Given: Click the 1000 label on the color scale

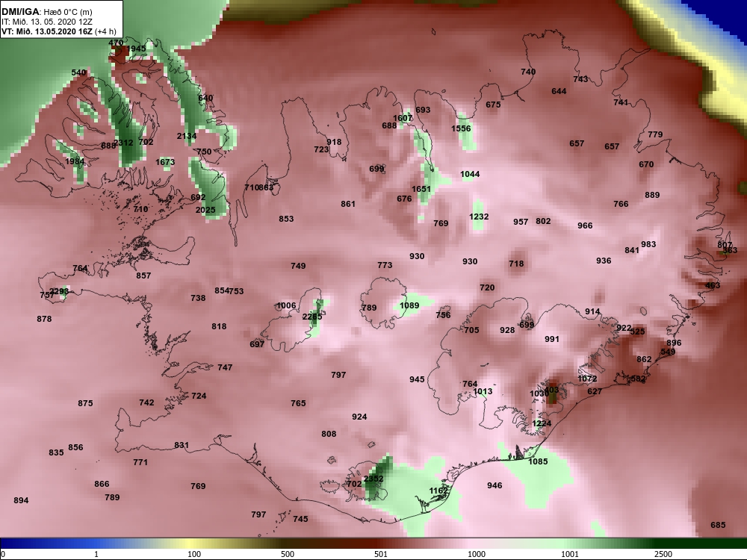Looking at the screenshot, I should click(477, 554).
